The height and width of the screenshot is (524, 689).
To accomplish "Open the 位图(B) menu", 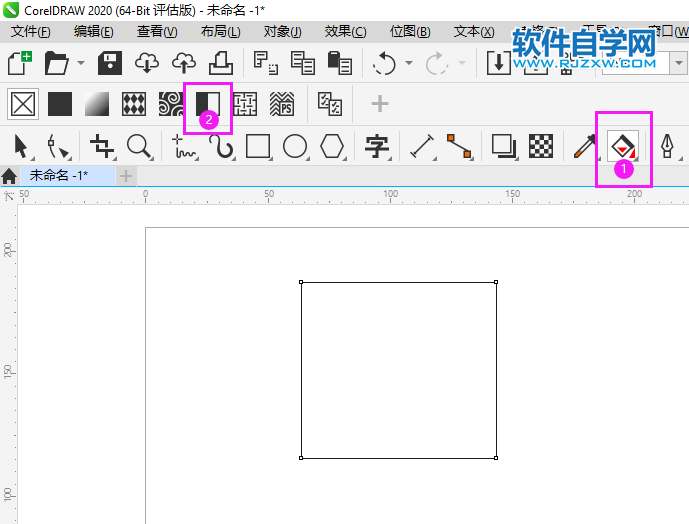I will [410, 32].
